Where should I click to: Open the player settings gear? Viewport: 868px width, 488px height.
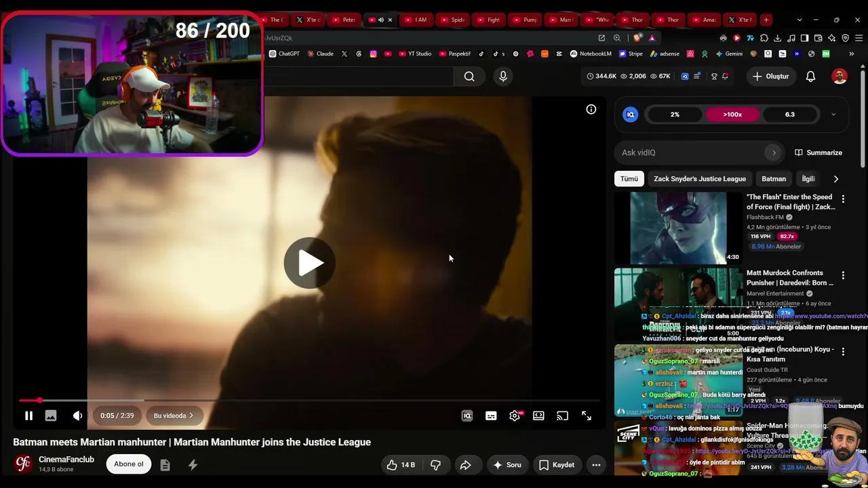coord(515,415)
